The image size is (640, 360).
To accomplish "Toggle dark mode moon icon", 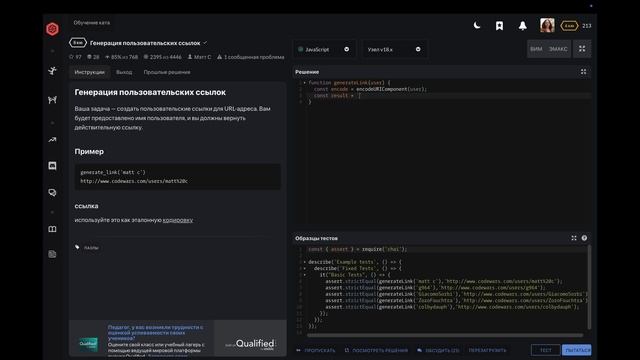I will (x=477, y=26).
